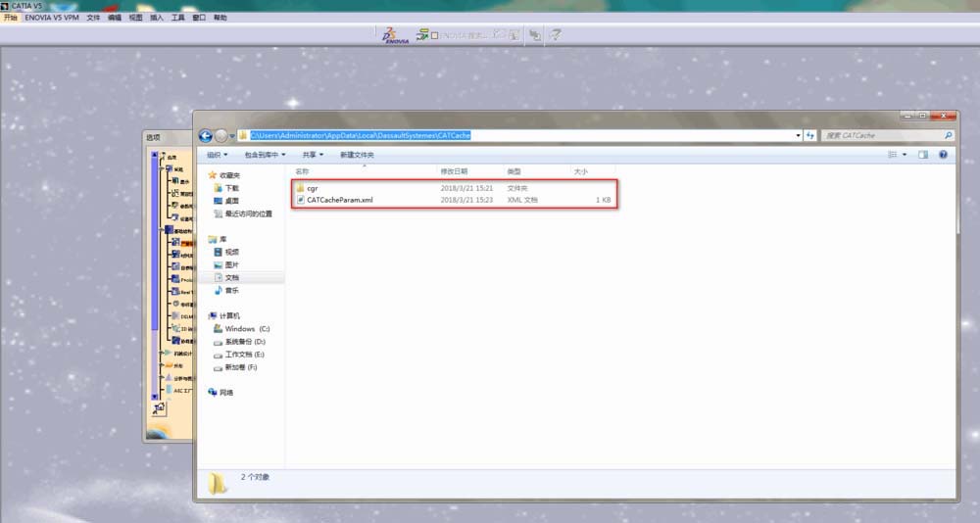The height and width of the screenshot is (523, 980).
Task: Click the icon below the 选项 tree
Action: tap(159, 408)
